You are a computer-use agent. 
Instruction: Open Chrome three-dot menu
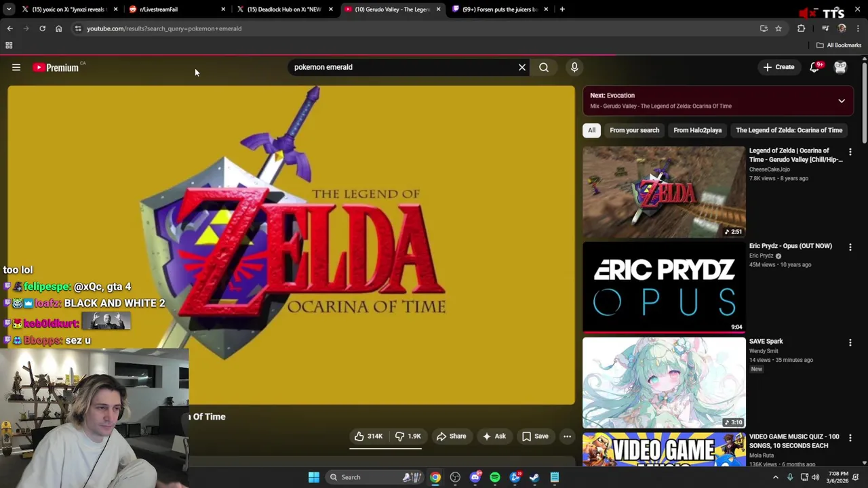[x=858, y=28]
